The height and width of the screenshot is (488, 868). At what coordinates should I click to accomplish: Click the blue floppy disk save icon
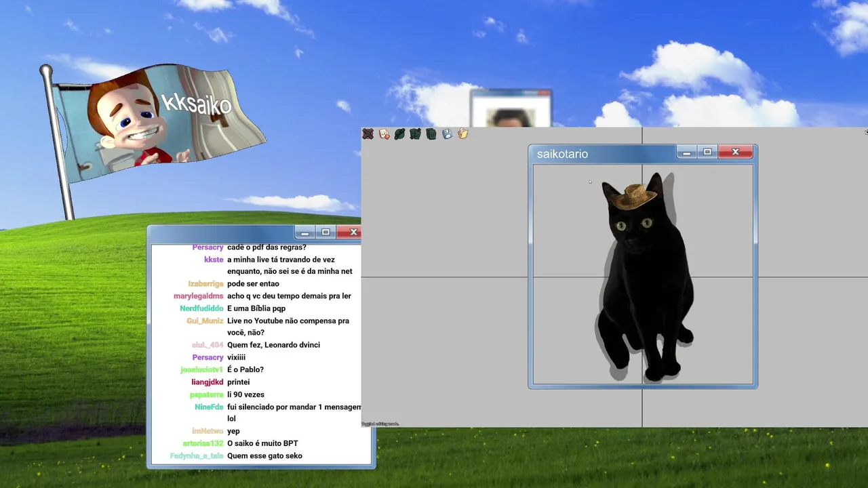coord(447,134)
